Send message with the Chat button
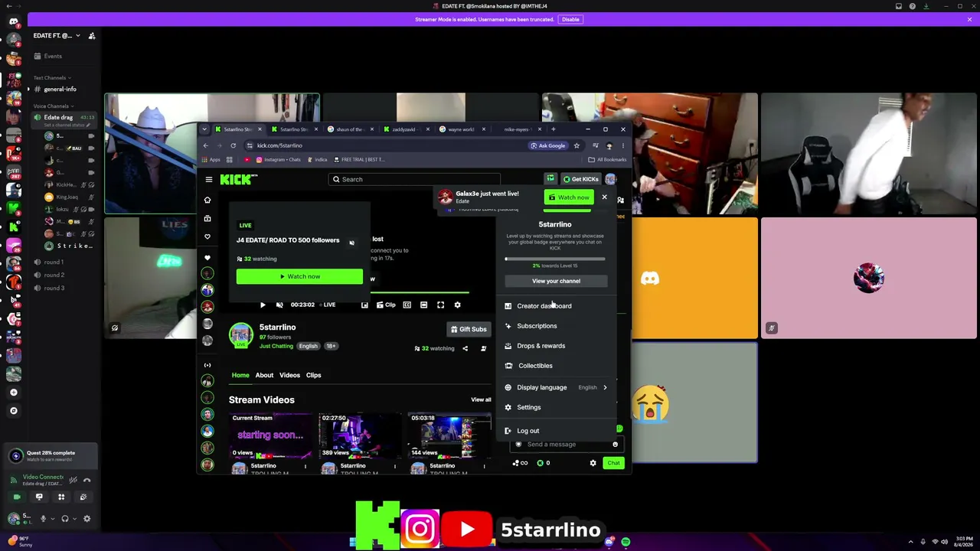The width and height of the screenshot is (980, 551). click(x=613, y=463)
